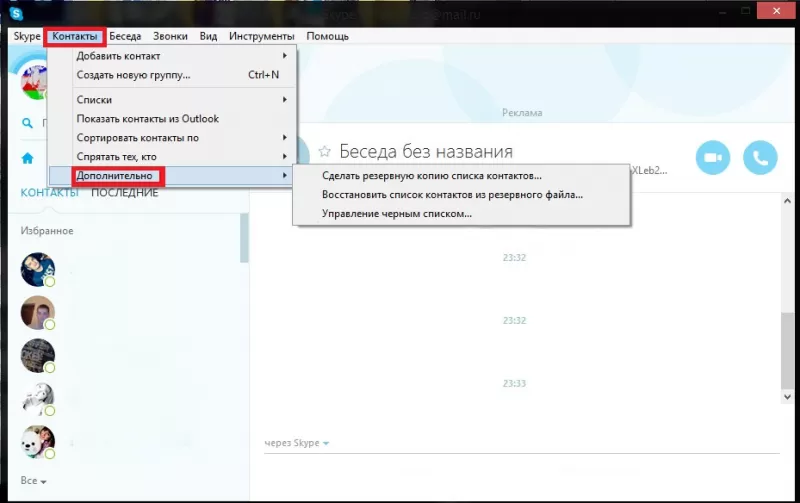Select the second favorite contact avatar

38,312
